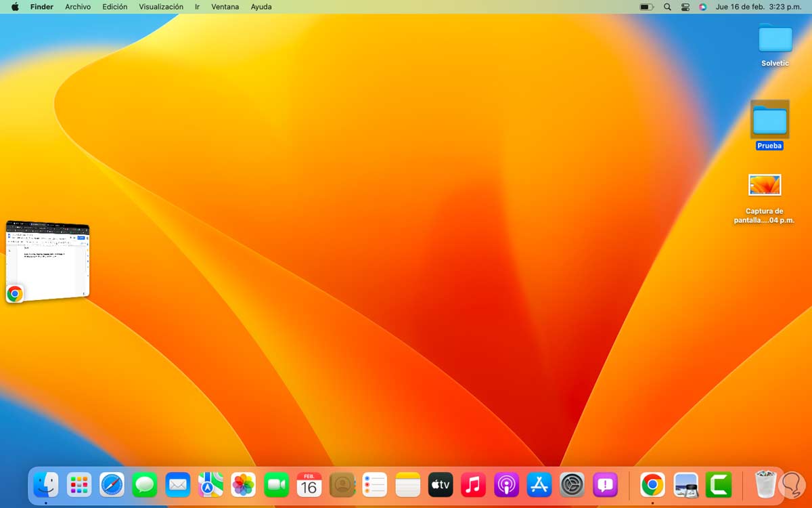Open Photos app in the Dock
Viewport: 812px width, 508px height.
tap(244, 485)
